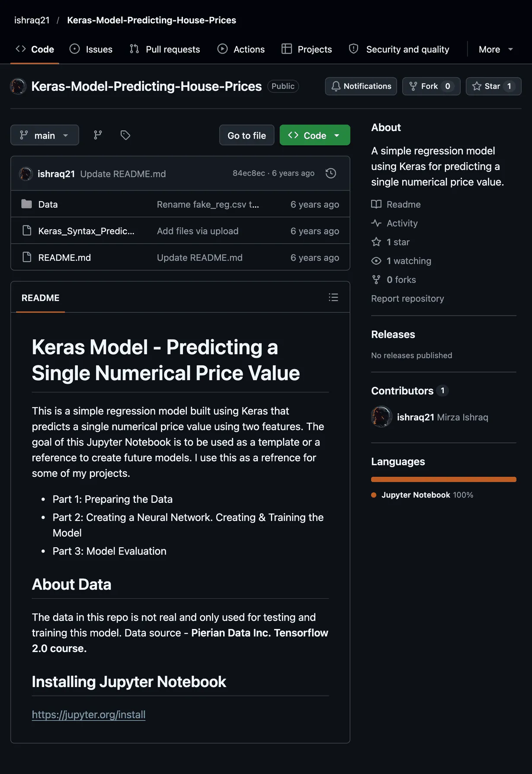Click the forks icon in About
The width and height of the screenshot is (532, 774).
point(376,279)
